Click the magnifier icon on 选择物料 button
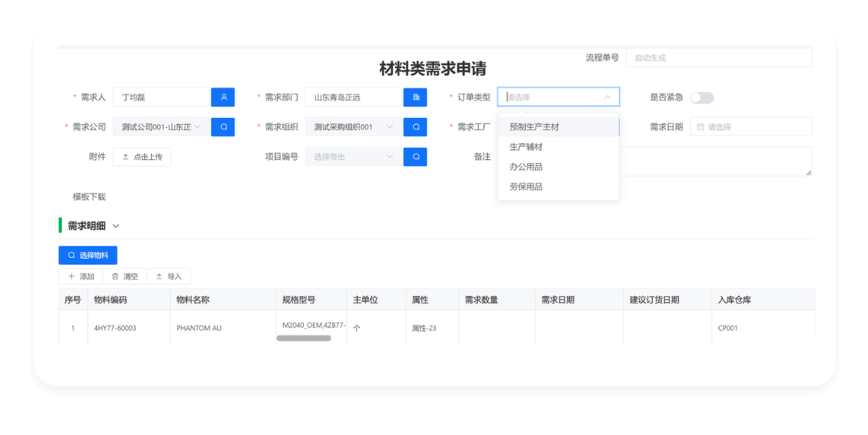The image size is (868, 435). click(71, 255)
